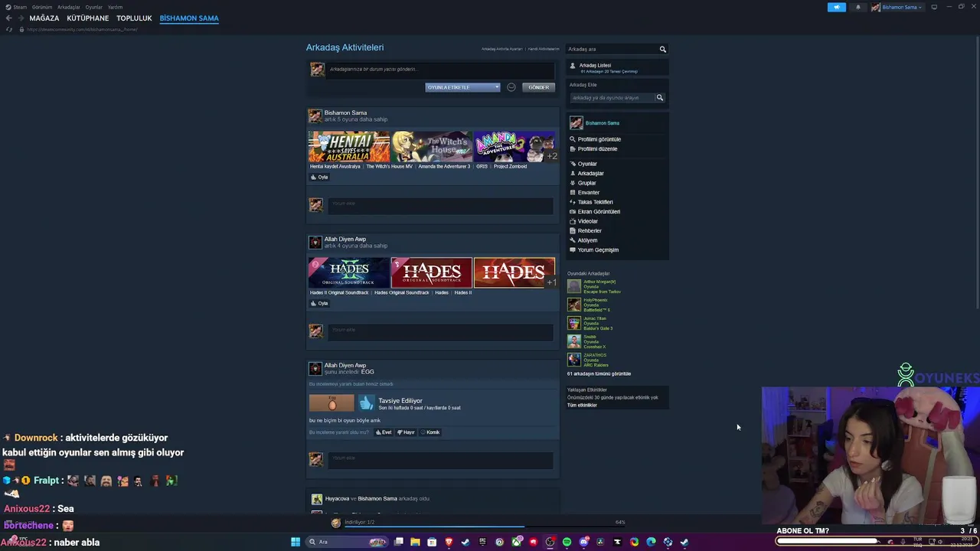Mark the review unhelpful with Hayır
This screenshot has height=551, width=980.
pyautogui.click(x=406, y=432)
